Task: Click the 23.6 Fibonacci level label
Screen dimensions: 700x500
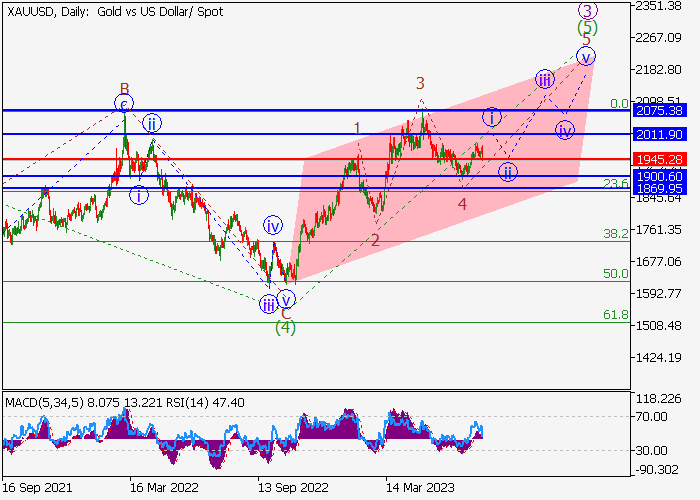Action: 616,183
